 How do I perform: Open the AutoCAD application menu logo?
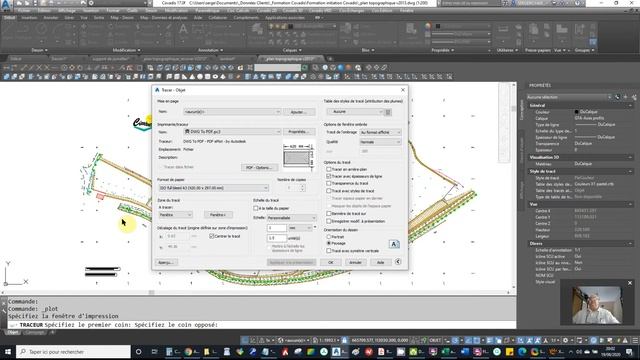point(7,6)
